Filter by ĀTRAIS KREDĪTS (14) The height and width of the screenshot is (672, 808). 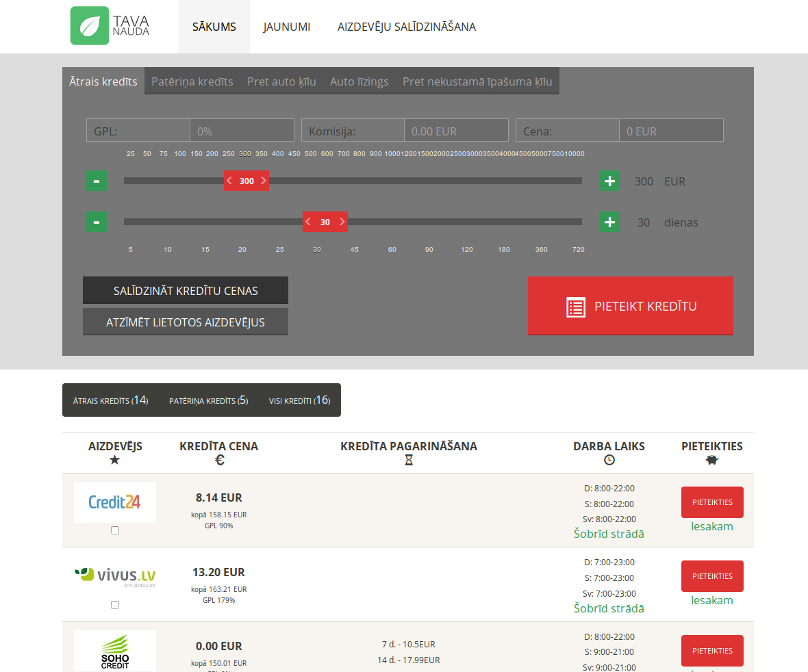point(111,400)
